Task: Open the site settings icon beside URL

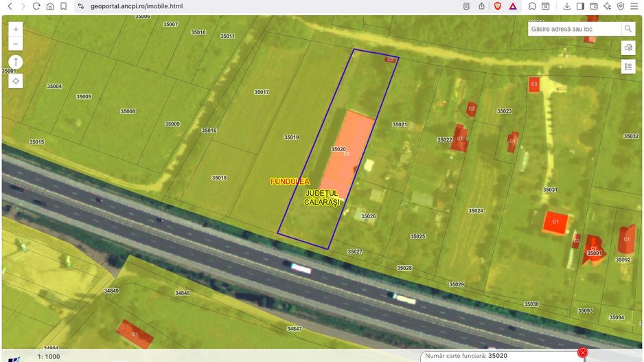Action: [x=80, y=6]
